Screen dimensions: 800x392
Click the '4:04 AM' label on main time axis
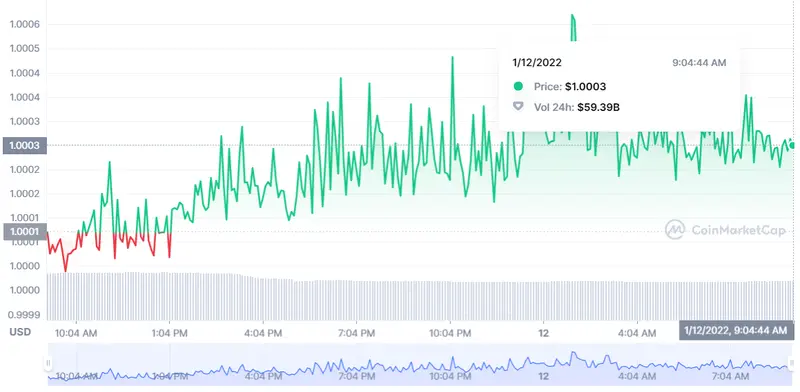pyautogui.click(x=637, y=333)
